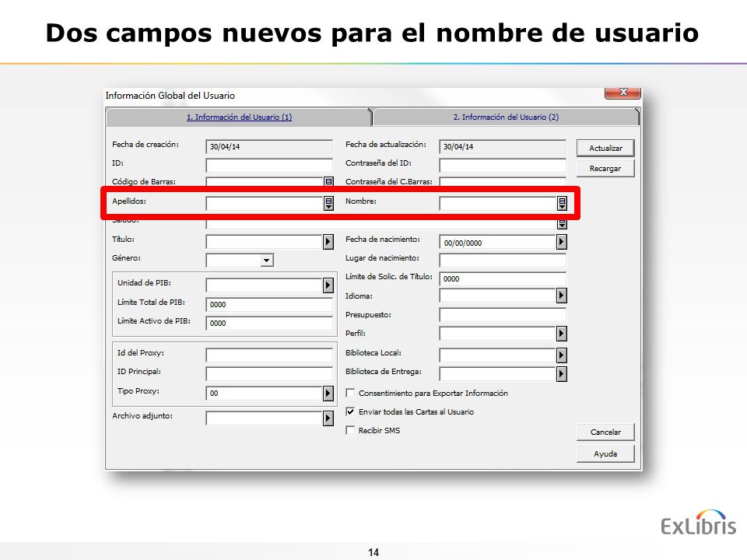This screenshot has width=747, height=560.
Task: Click into the Nombre input field
Action: 498,203
